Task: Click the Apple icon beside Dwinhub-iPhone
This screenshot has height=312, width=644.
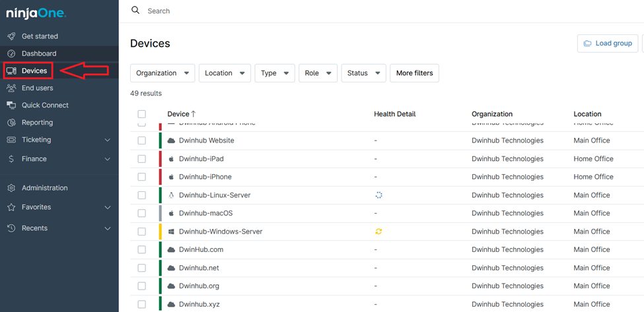Action: point(171,177)
